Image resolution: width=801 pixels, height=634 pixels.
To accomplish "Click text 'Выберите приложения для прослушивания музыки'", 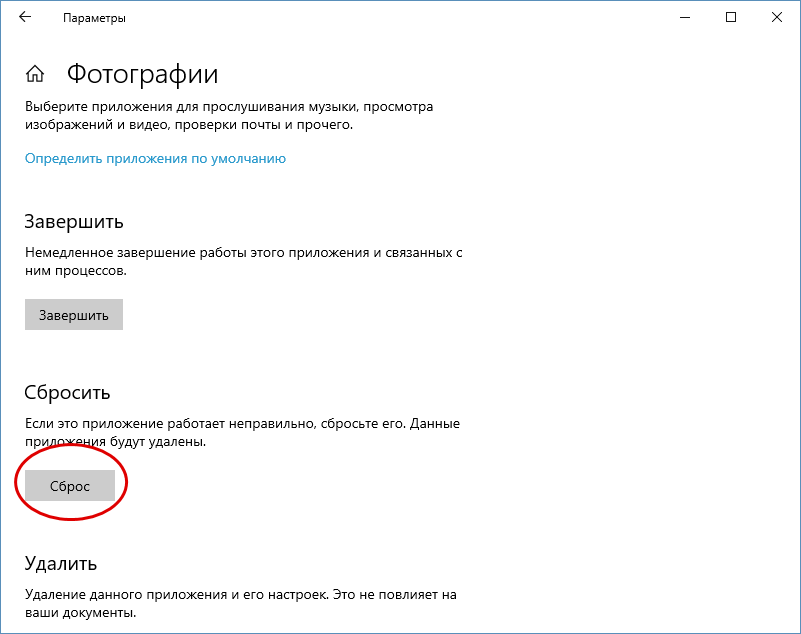I will (x=192, y=107).
